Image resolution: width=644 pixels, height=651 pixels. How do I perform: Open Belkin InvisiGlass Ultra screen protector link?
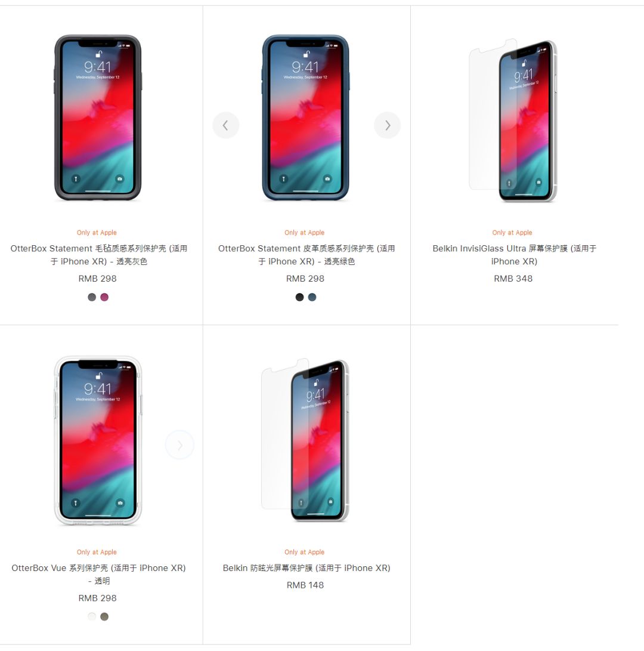(512, 255)
